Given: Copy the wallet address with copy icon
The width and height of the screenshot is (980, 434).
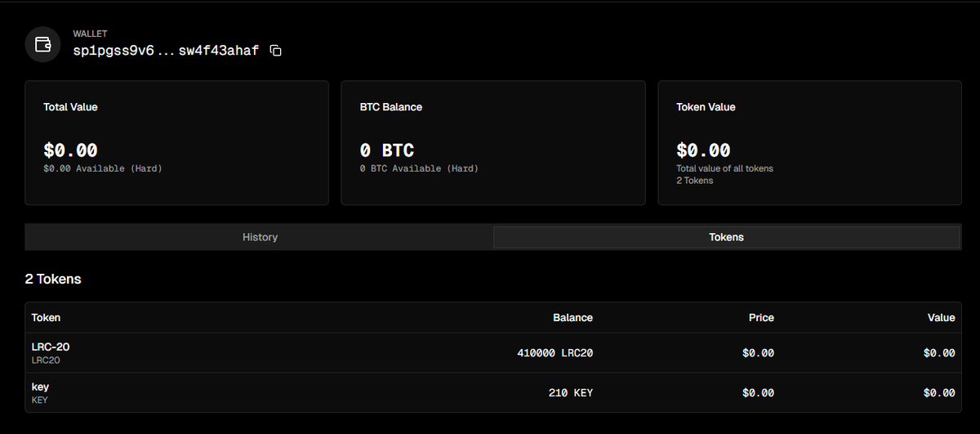Looking at the screenshot, I should point(276,51).
